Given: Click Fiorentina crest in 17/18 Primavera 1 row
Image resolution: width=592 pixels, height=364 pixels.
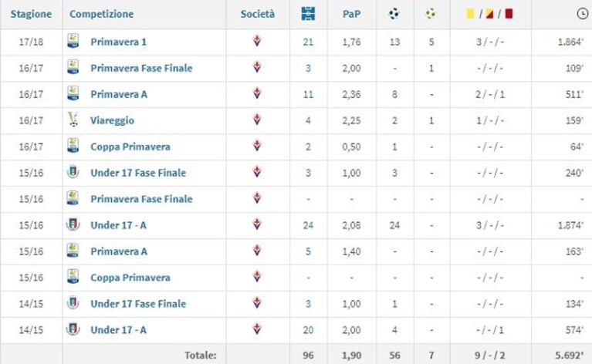Looking at the screenshot, I should [257, 41].
